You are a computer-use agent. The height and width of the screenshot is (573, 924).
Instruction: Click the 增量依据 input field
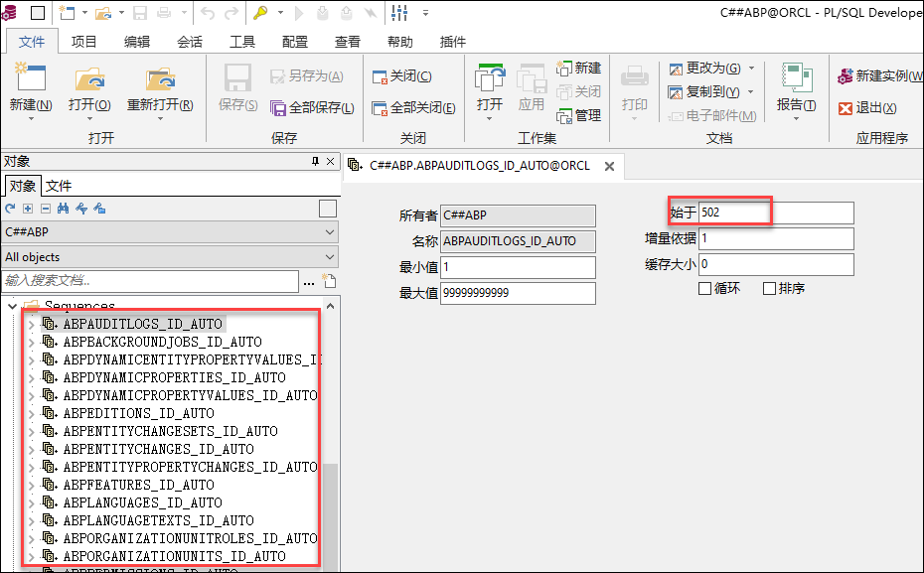(776, 238)
